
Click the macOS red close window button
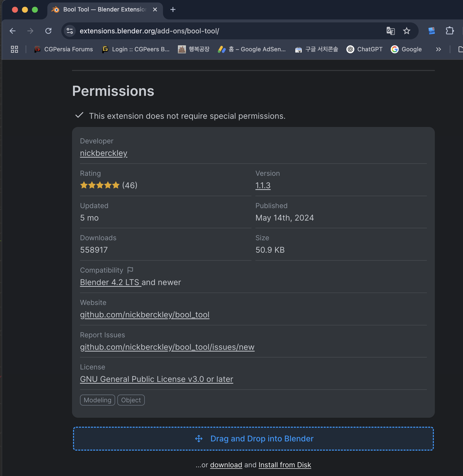pos(15,9)
